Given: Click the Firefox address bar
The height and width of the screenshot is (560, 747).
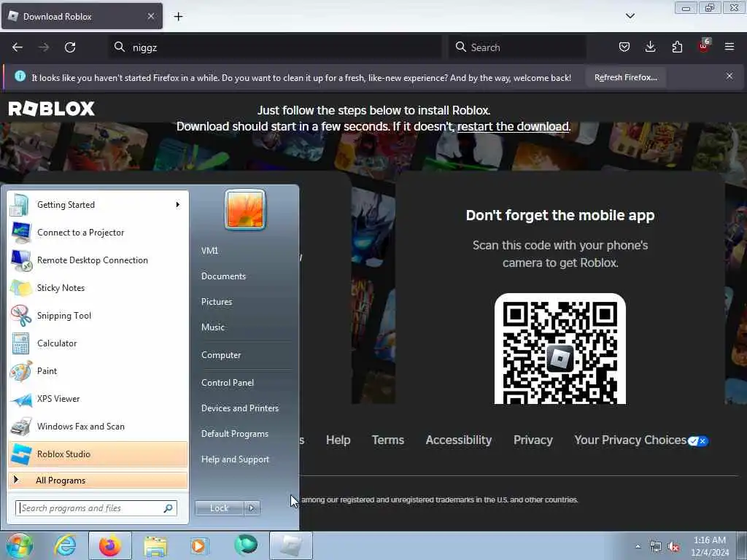Looking at the screenshot, I should 275,47.
